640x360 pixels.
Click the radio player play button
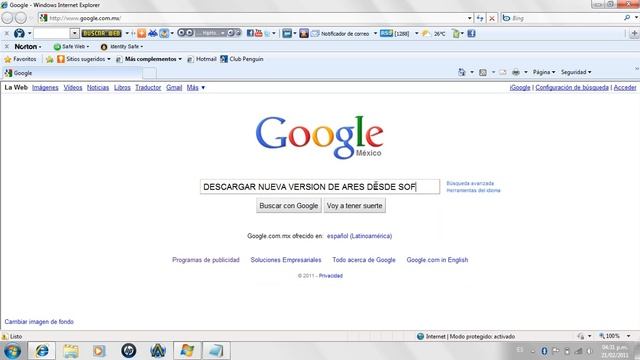coord(181,33)
